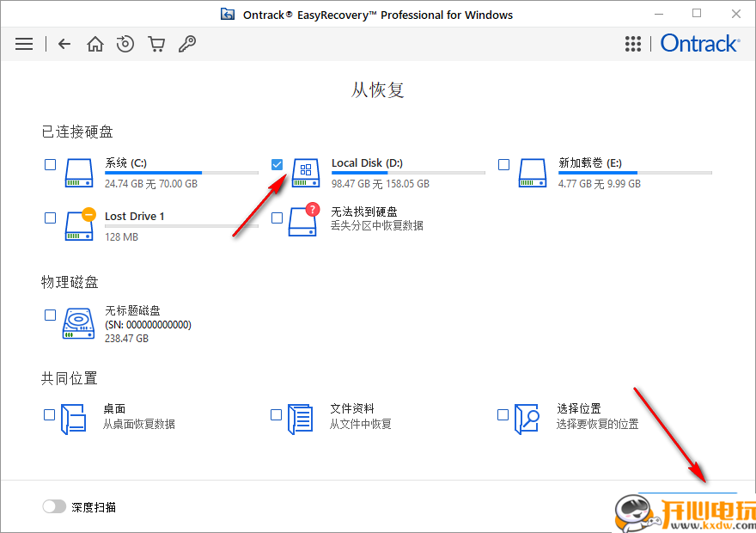Click the Ontrack logo link
This screenshot has height=533, width=756.
(x=699, y=43)
